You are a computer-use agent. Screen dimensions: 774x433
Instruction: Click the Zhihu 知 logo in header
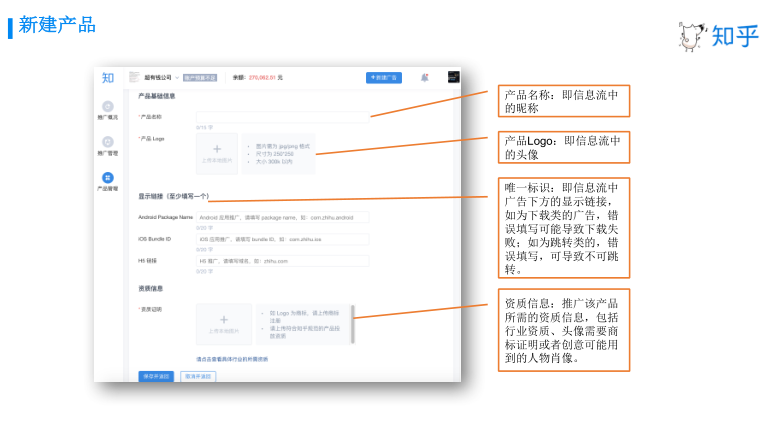(x=107, y=78)
